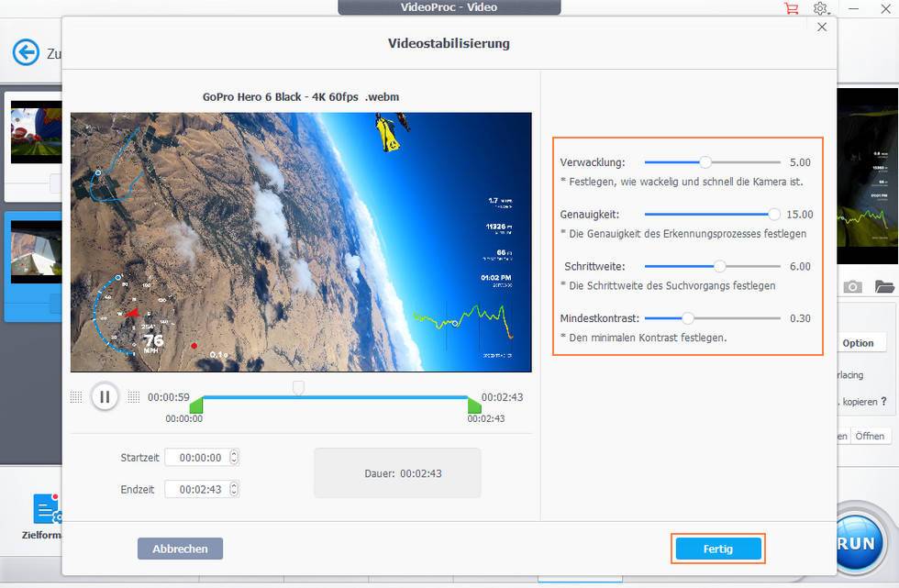Click the green end trim marker
This screenshot has height=588, width=899.
[x=474, y=405]
